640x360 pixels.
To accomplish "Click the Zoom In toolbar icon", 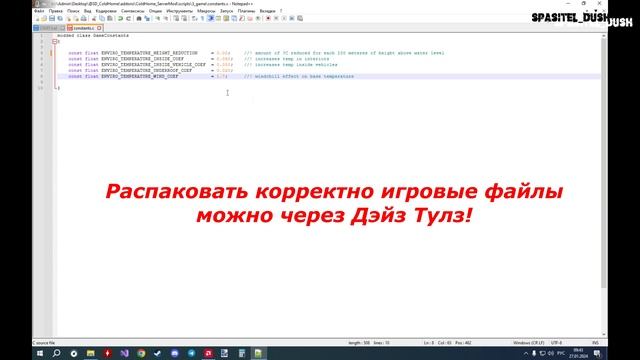I will tap(158, 18).
